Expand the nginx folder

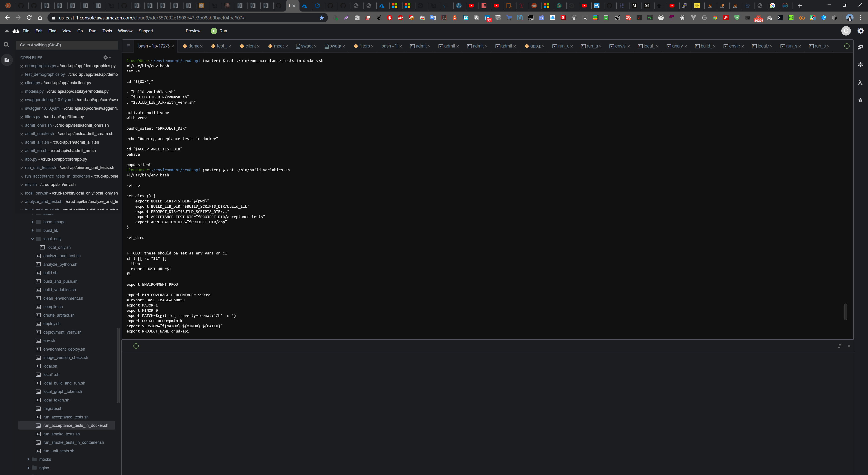28,468
